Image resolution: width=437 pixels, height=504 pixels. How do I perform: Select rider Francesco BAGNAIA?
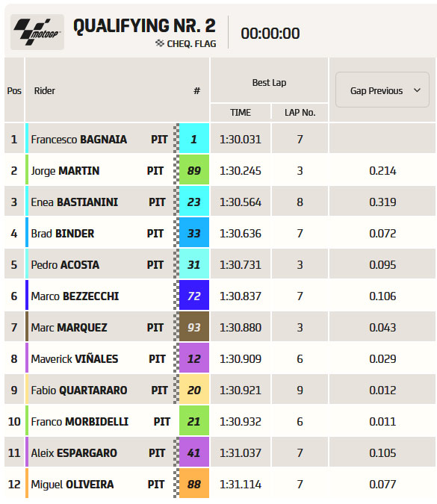[78, 139]
